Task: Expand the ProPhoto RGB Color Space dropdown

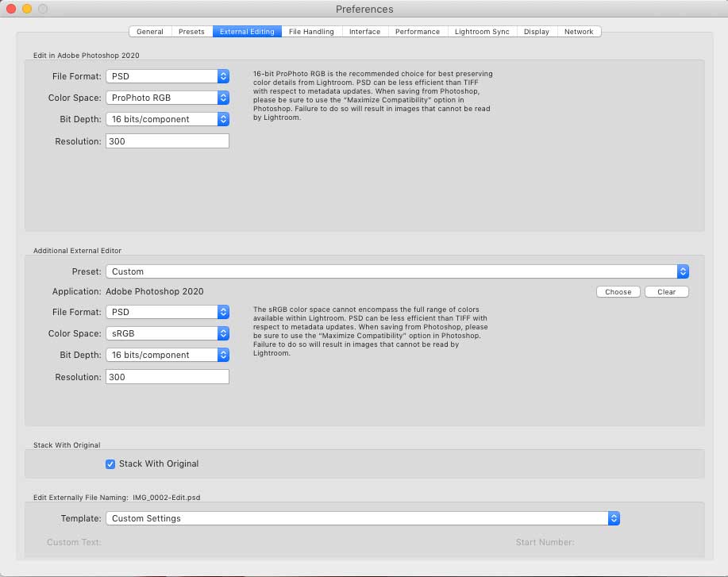Action: (x=168, y=98)
